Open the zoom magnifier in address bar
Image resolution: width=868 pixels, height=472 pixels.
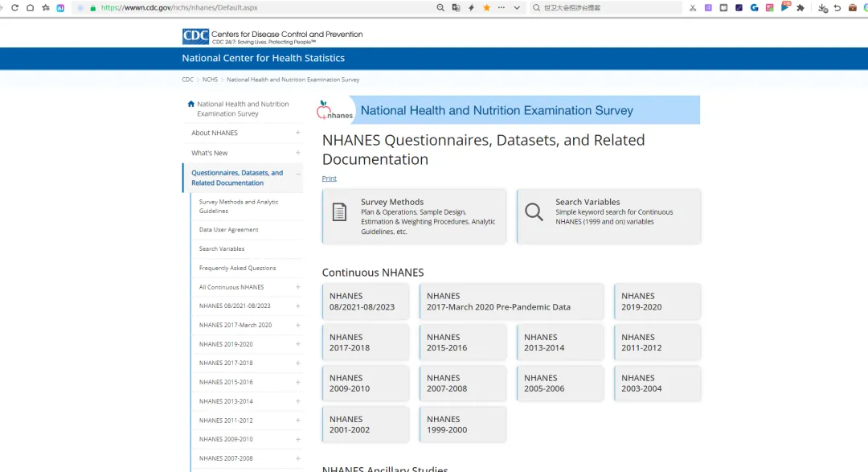[x=440, y=8]
